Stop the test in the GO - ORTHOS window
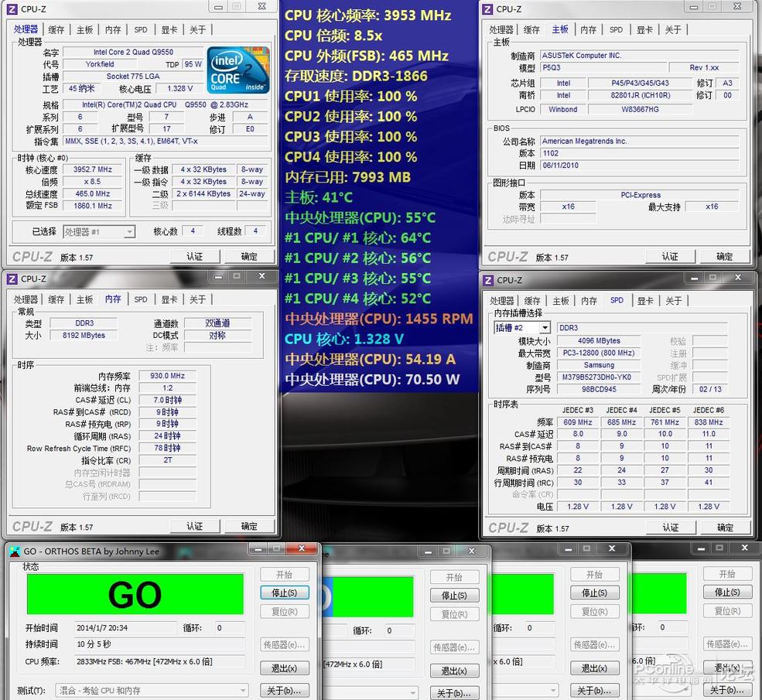The width and height of the screenshot is (762, 700). point(284,592)
